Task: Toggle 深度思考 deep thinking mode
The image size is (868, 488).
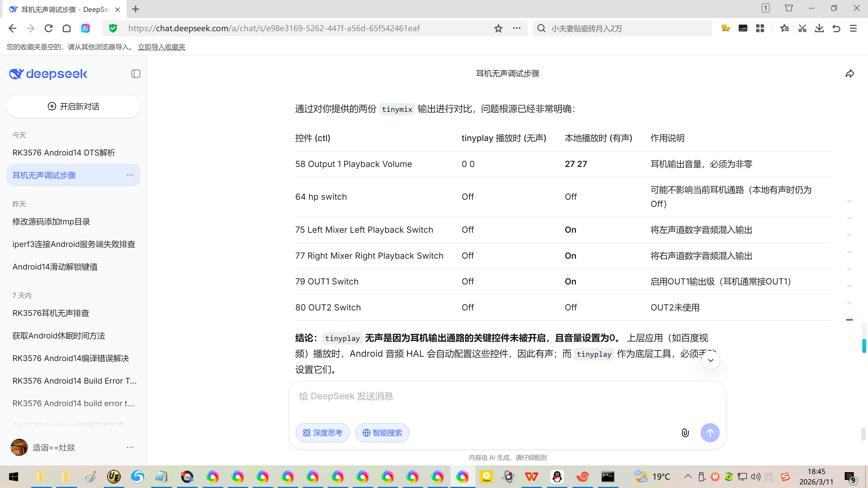Action: click(323, 433)
